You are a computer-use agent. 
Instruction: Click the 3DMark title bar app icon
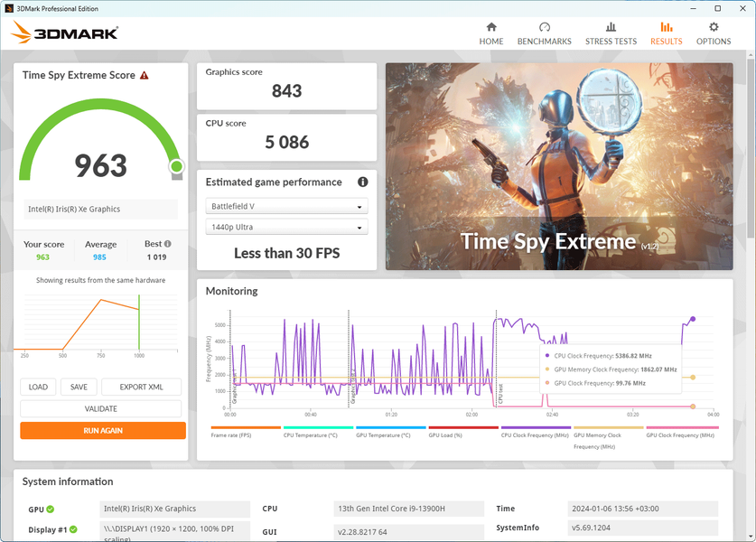[x=9, y=9]
